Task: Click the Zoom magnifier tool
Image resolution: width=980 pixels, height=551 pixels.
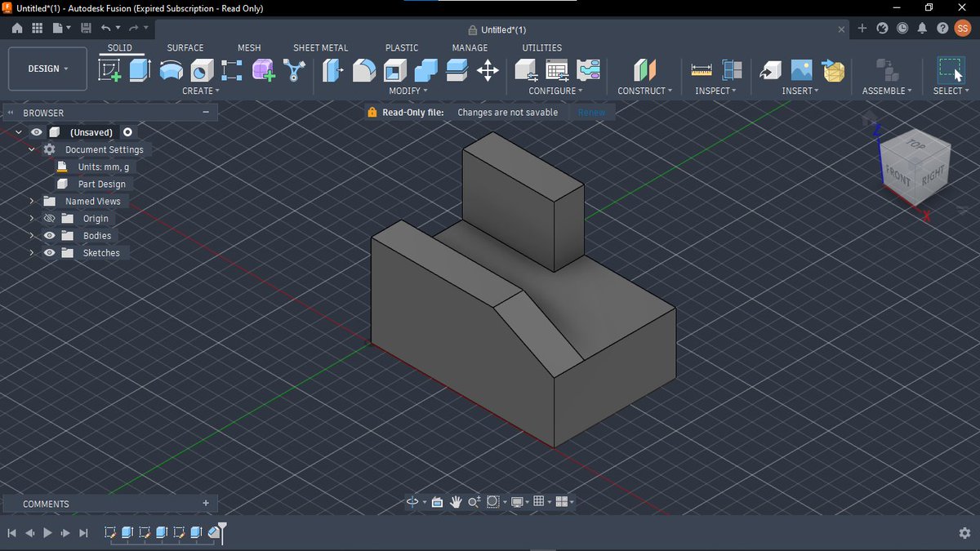Action: 474,502
